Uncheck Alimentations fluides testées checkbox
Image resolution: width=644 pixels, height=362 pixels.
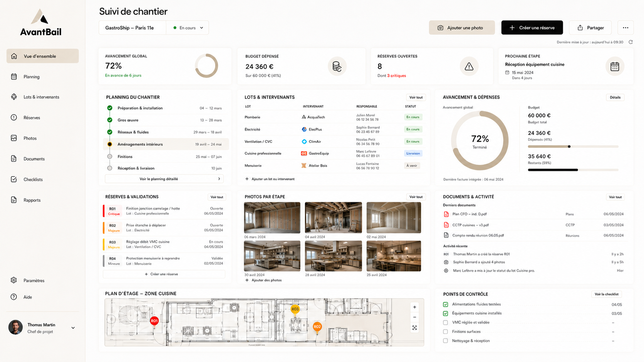point(445,304)
